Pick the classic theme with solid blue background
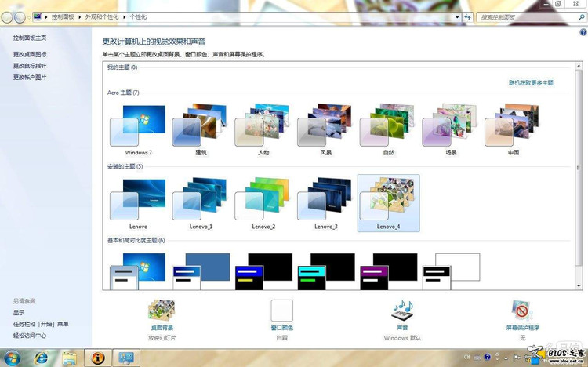The image size is (588, 367). point(201,271)
